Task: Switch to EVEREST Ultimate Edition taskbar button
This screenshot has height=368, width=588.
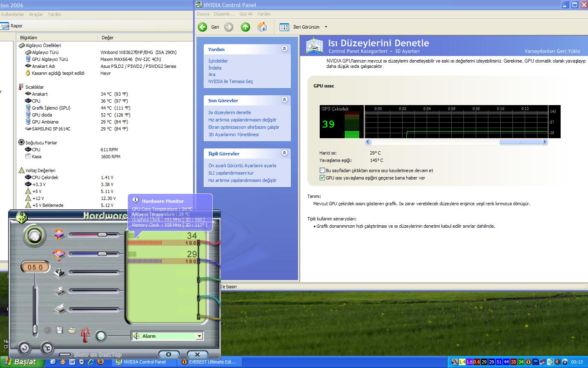Action: point(209,362)
